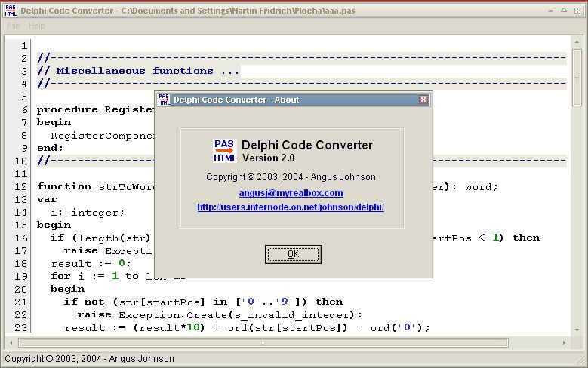Click the 'end;' line 9
The height and width of the screenshot is (368, 588).
click(x=50, y=148)
